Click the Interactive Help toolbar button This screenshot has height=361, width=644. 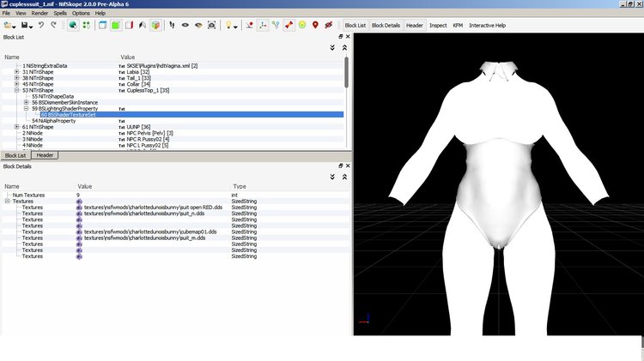(x=487, y=26)
